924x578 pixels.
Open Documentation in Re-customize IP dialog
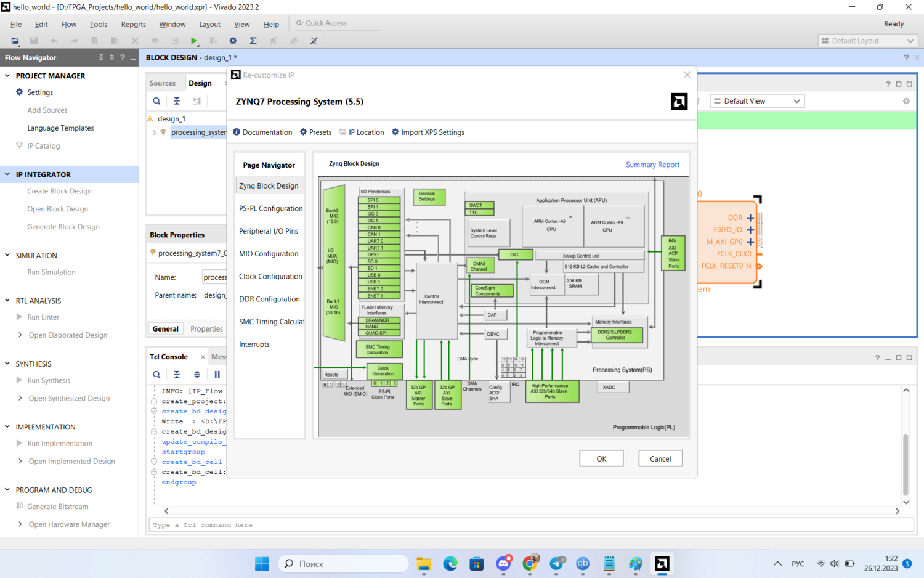[262, 132]
